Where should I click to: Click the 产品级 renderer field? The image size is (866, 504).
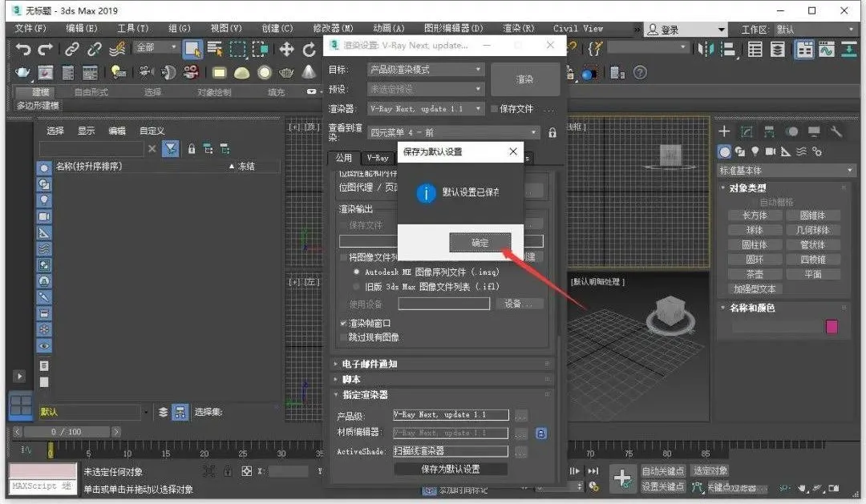click(451, 415)
